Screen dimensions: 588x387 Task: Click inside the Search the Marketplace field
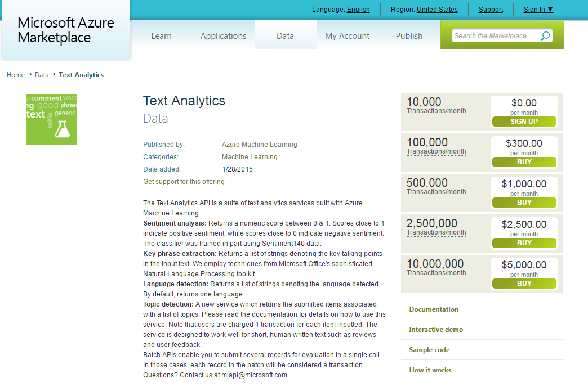tap(496, 35)
